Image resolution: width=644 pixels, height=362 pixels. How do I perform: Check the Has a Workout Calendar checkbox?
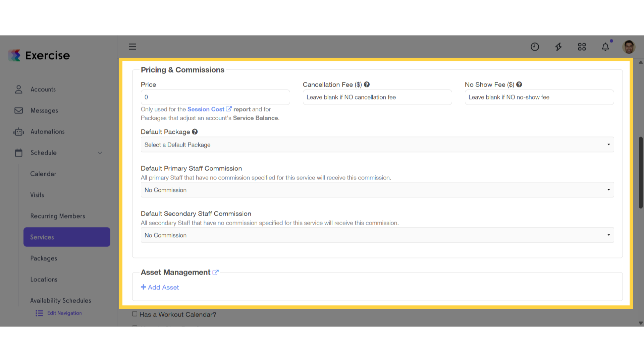pos(135,314)
